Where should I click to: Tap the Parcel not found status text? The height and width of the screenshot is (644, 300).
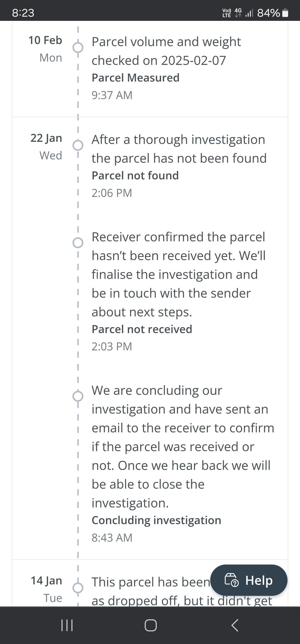click(x=135, y=176)
